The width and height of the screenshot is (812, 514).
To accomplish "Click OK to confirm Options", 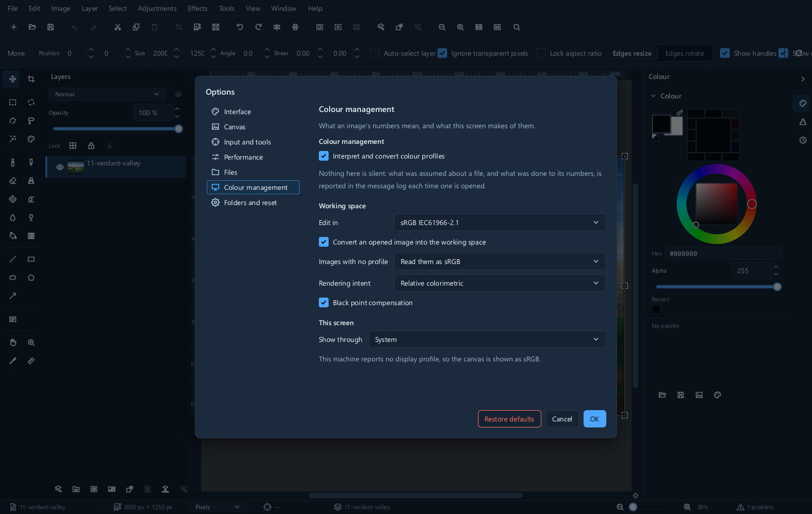I will [x=594, y=419].
